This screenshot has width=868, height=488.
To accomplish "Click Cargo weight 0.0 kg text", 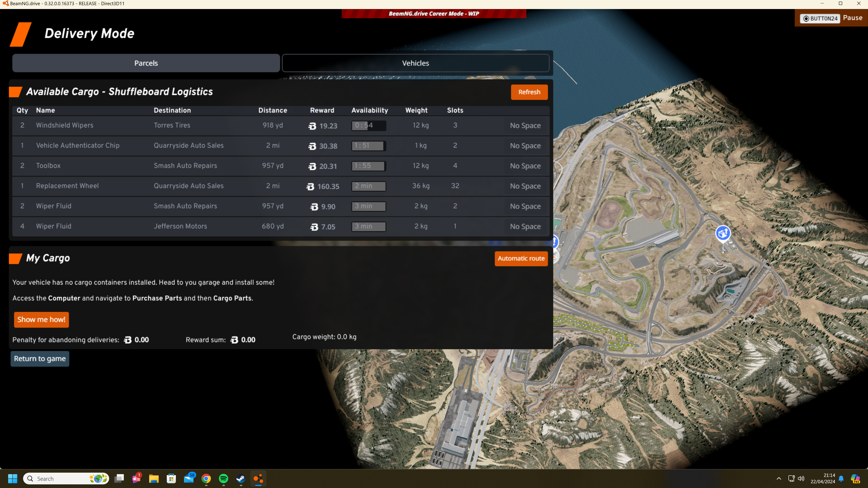I will tap(324, 337).
